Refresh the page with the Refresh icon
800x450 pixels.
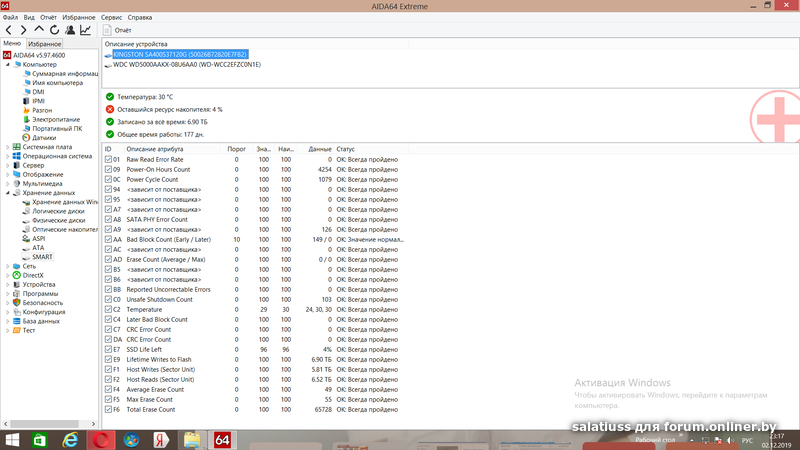click(x=54, y=30)
